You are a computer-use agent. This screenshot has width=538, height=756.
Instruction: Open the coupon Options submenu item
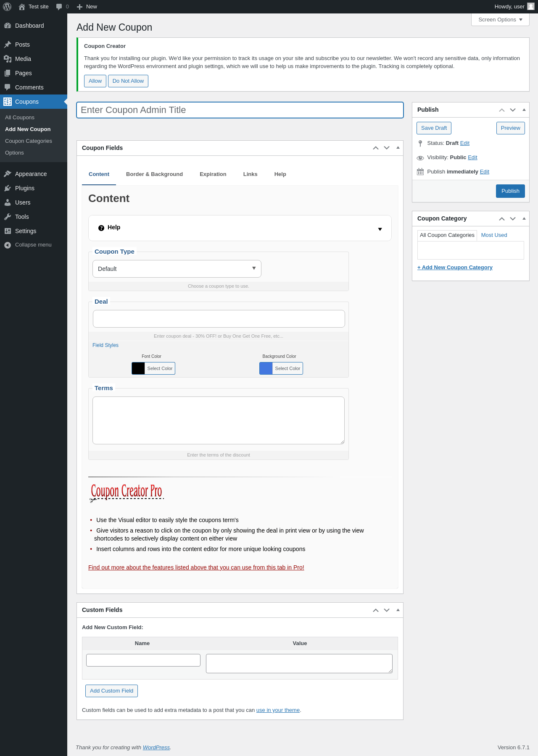point(14,153)
